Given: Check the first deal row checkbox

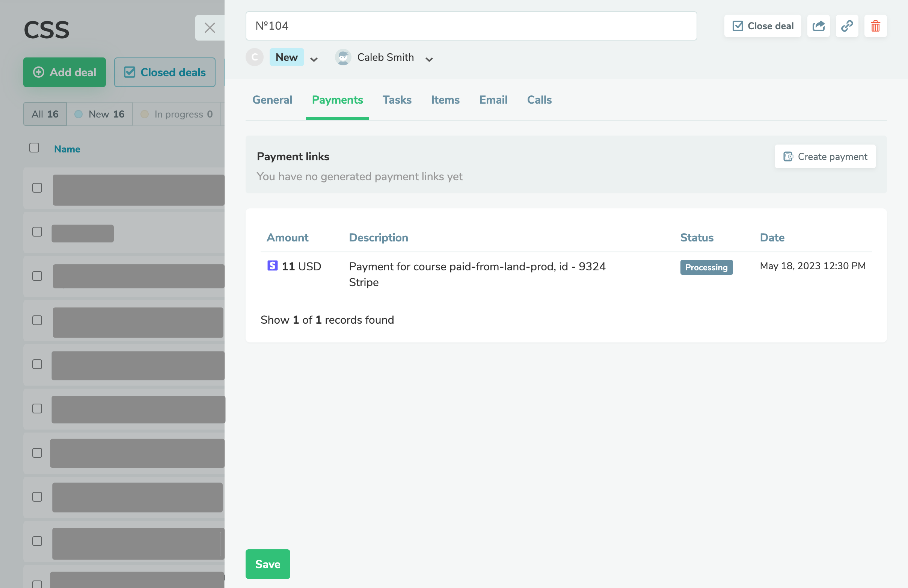Looking at the screenshot, I should tap(37, 187).
